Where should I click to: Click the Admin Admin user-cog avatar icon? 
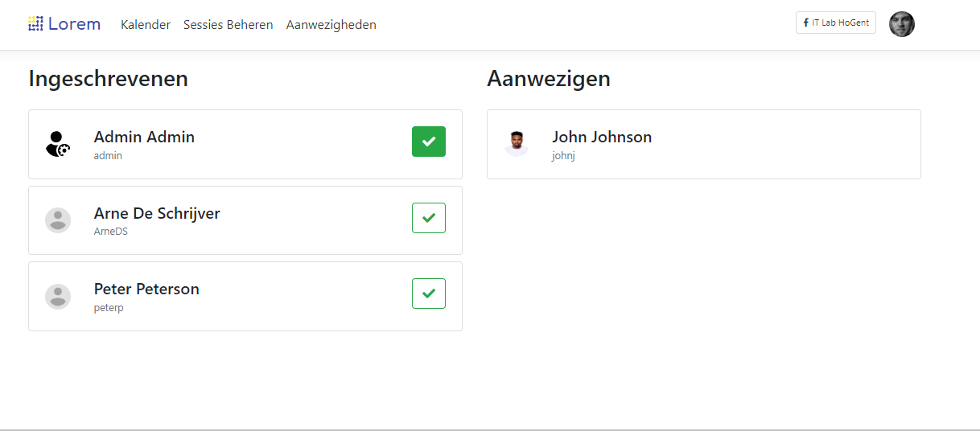click(x=58, y=144)
